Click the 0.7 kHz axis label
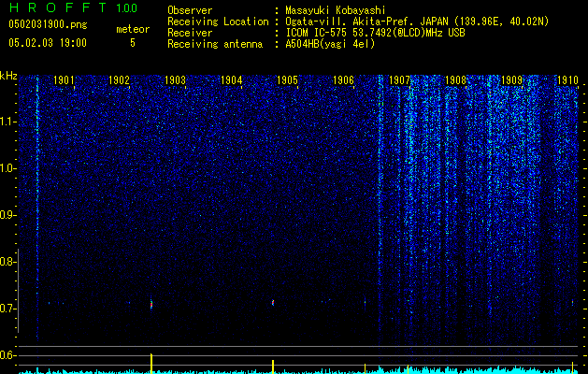This screenshot has width=588, height=374. [x=7, y=309]
